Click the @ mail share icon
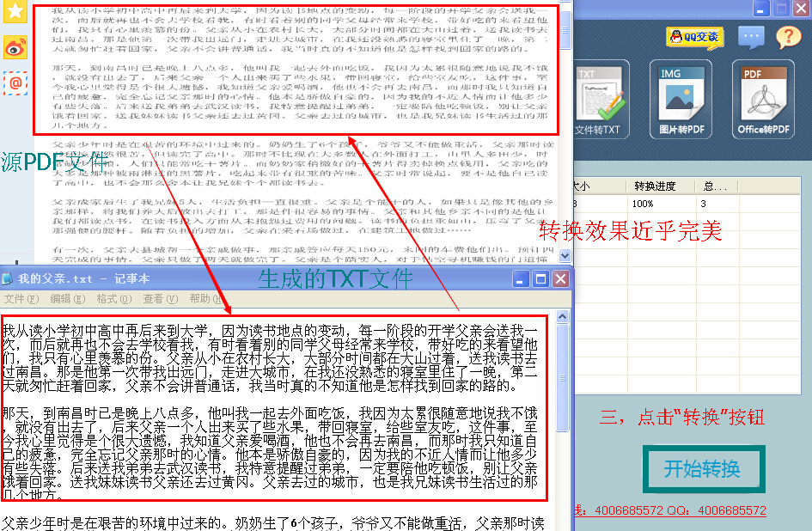The height and width of the screenshot is (531, 812). click(15, 82)
